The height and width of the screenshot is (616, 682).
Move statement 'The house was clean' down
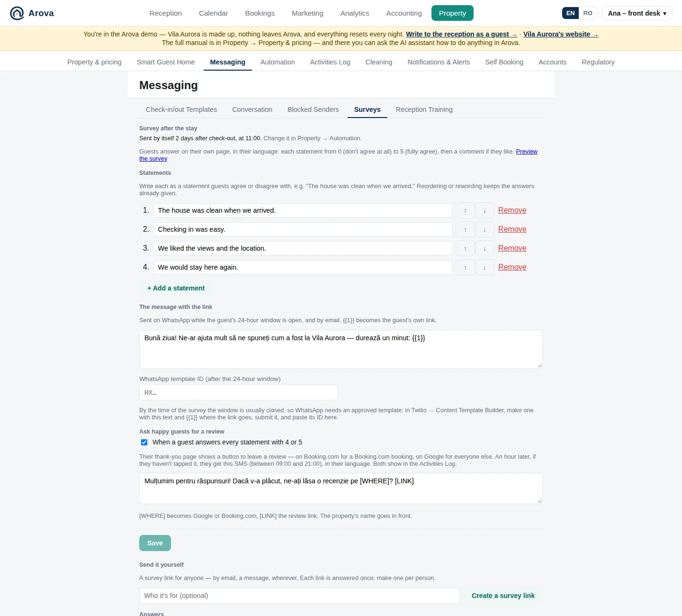(x=485, y=210)
